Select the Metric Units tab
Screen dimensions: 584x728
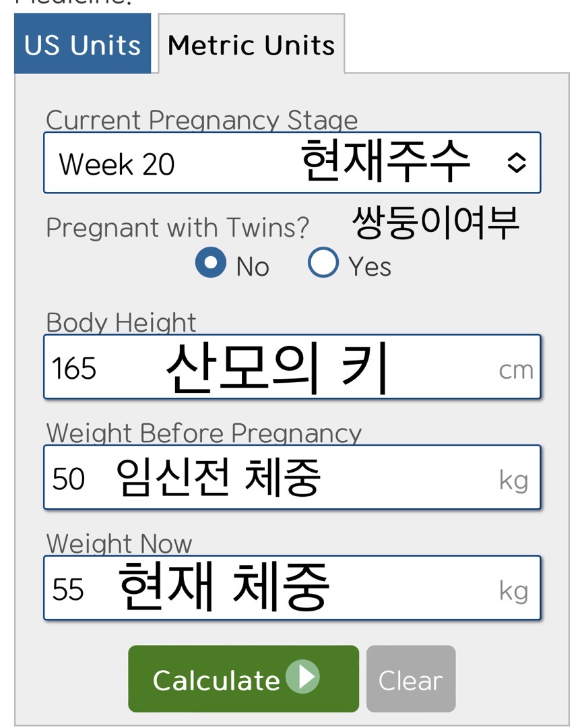[x=251, y=44]
